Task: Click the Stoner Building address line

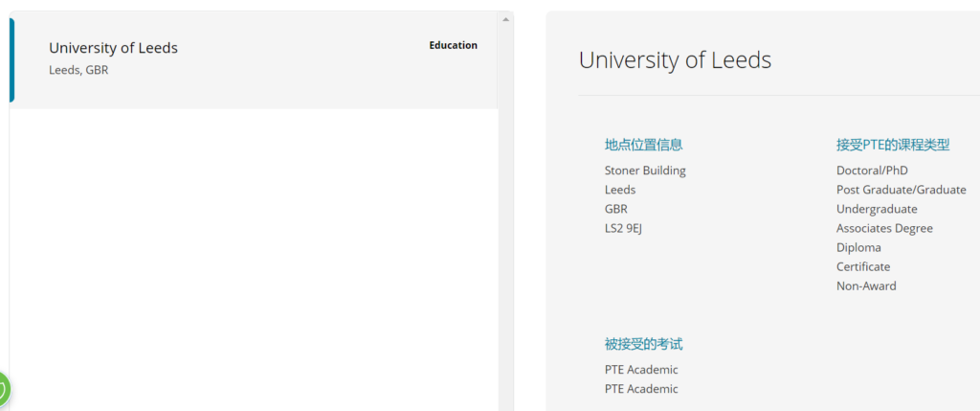Action: click(645, 171)
